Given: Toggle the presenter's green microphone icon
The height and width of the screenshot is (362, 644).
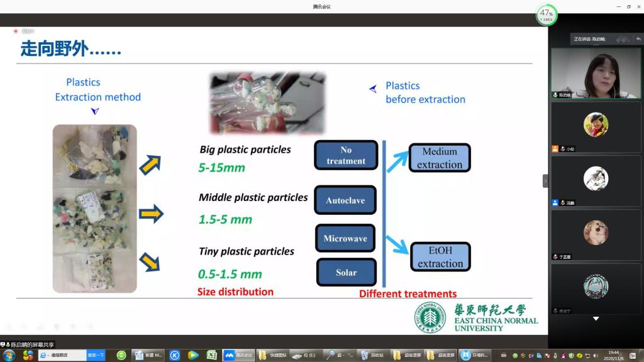Looking at the screenshot, I should point(555,95).
